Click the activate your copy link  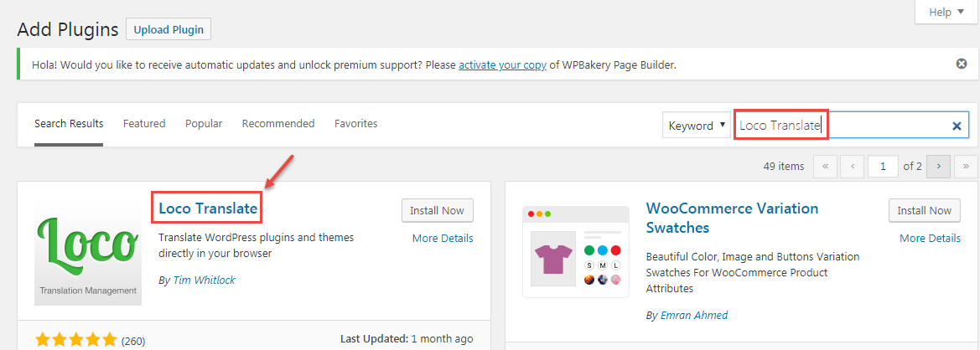(x=502, y=64)
